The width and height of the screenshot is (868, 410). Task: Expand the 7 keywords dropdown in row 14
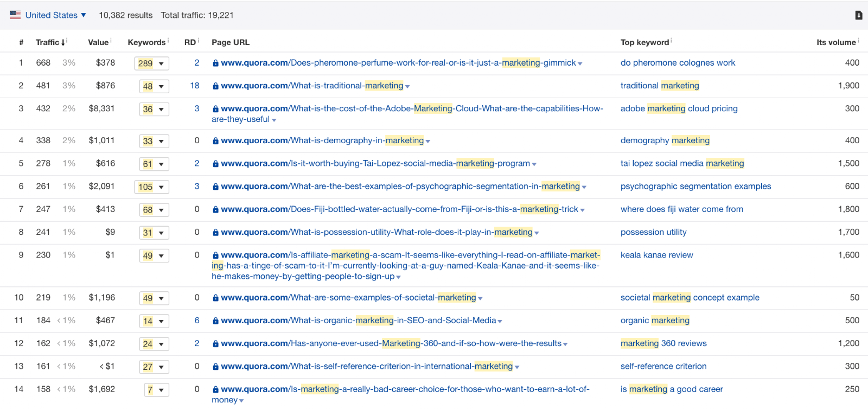click(x=157, y=390)
